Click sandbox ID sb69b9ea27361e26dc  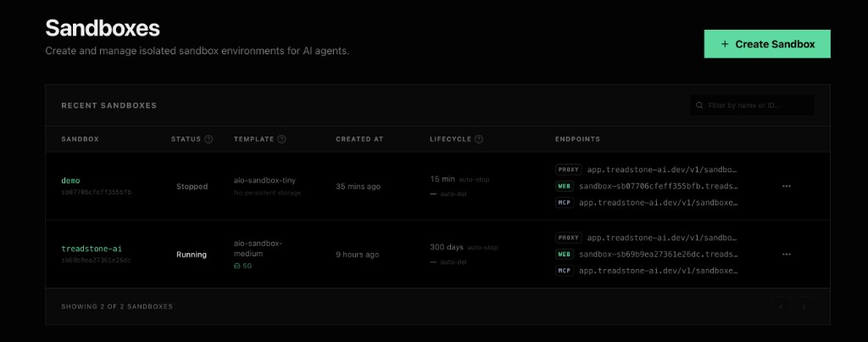[x=97, y=261]
